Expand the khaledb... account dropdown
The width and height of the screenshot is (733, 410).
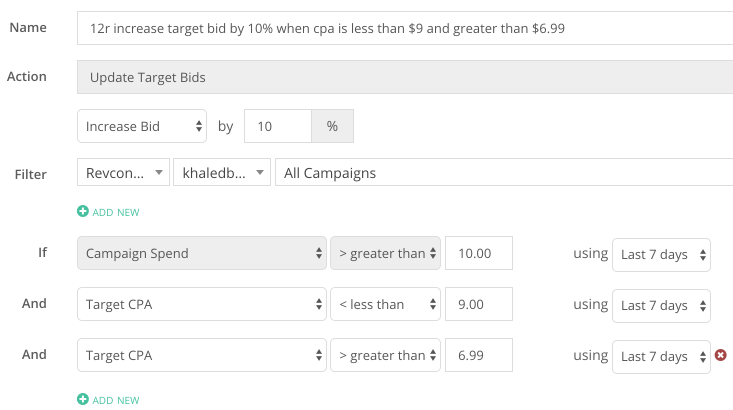222,173
